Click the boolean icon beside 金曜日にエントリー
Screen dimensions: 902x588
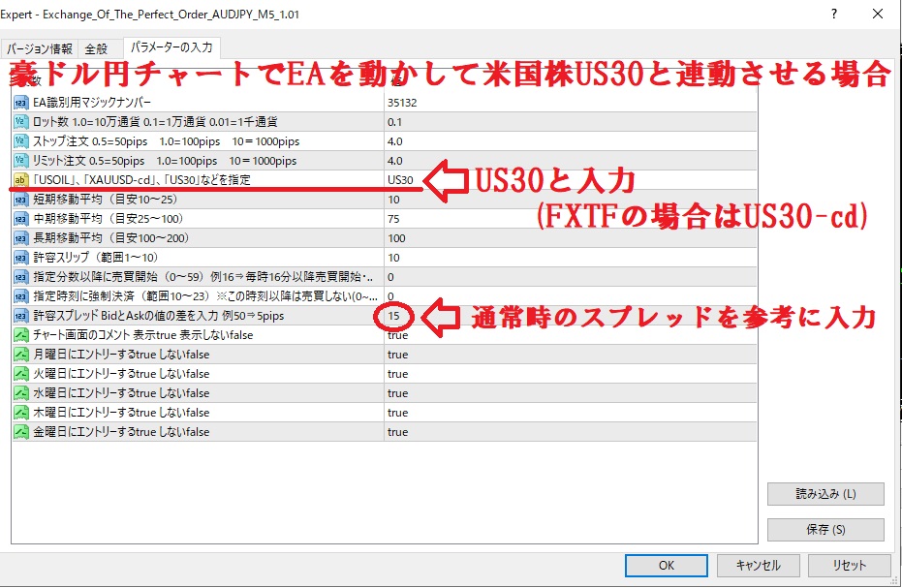point(20,432)
